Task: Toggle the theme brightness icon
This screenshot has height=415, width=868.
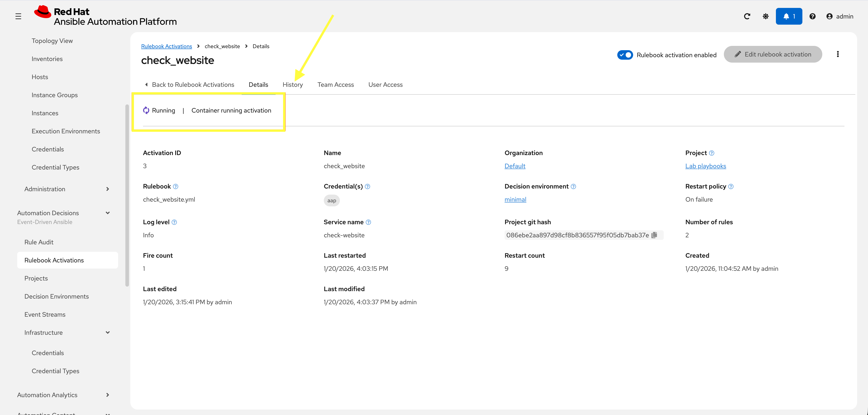Action: [765, 16]
